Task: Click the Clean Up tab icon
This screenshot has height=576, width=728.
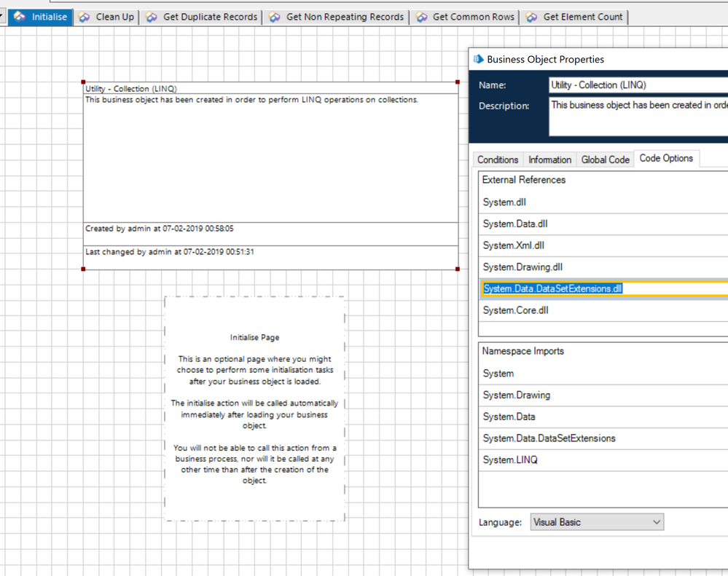Action: 85,17
